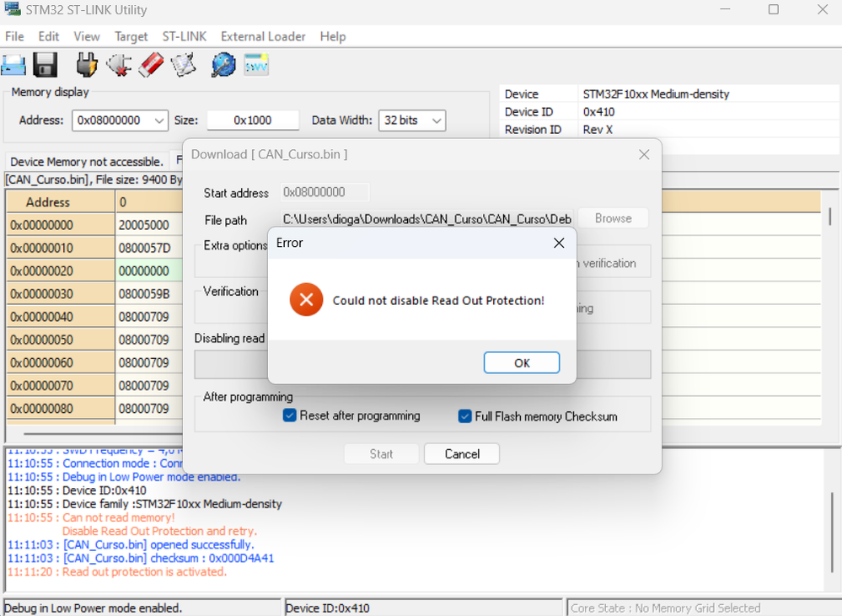Click the ST-LINK Utility title bar app icon
The width and height of the screenshot is (842, 616).
click(12, 9)
